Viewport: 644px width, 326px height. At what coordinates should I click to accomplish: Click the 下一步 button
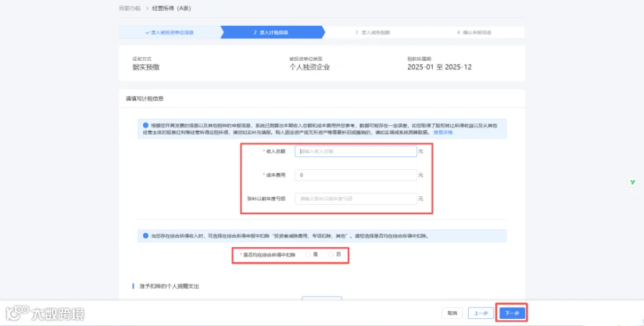pos(512,313)
